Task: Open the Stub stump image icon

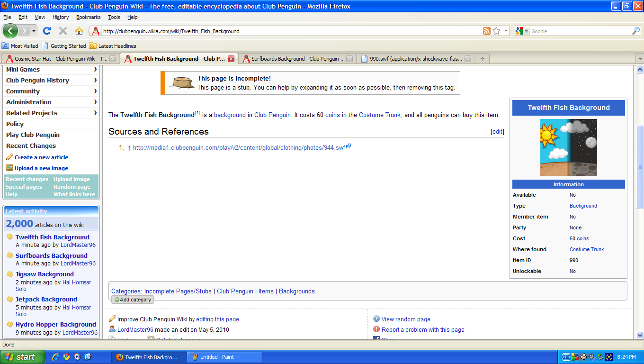Action: pos(181,82)
